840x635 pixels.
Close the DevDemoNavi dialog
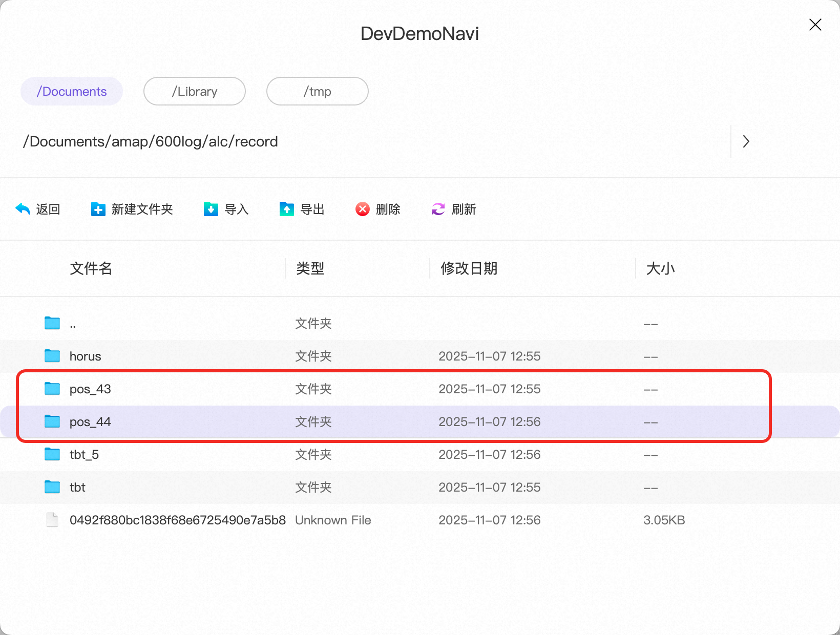point(815,25)
